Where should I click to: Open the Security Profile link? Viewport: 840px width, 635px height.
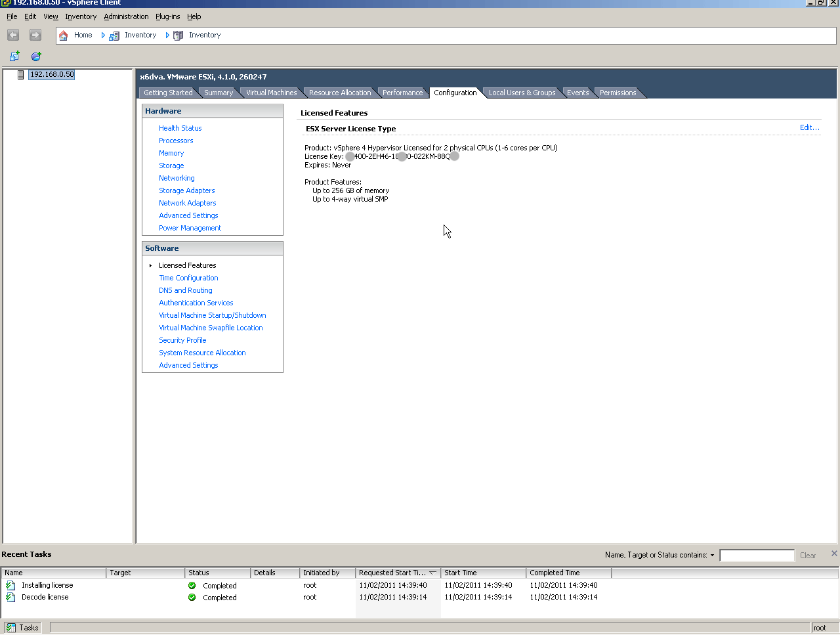tap(182, 340)
